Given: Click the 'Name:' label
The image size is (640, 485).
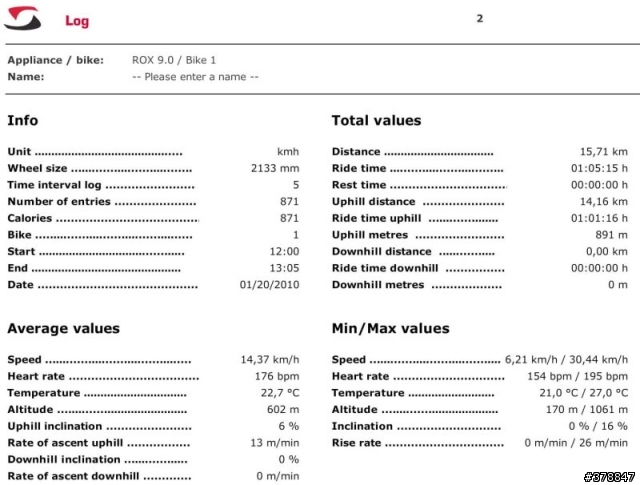Looking at the screenshot, I should tap(26, 77).
